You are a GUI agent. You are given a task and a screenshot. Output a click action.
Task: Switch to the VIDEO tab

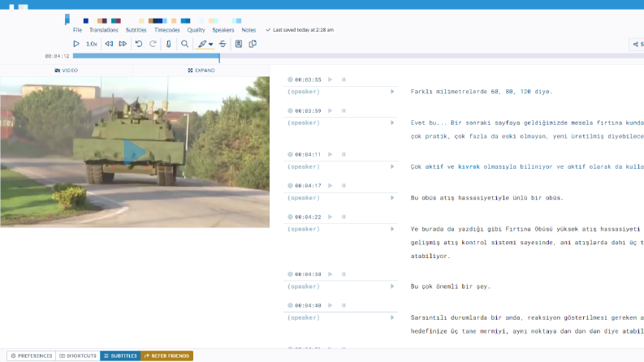coord(66,70)
